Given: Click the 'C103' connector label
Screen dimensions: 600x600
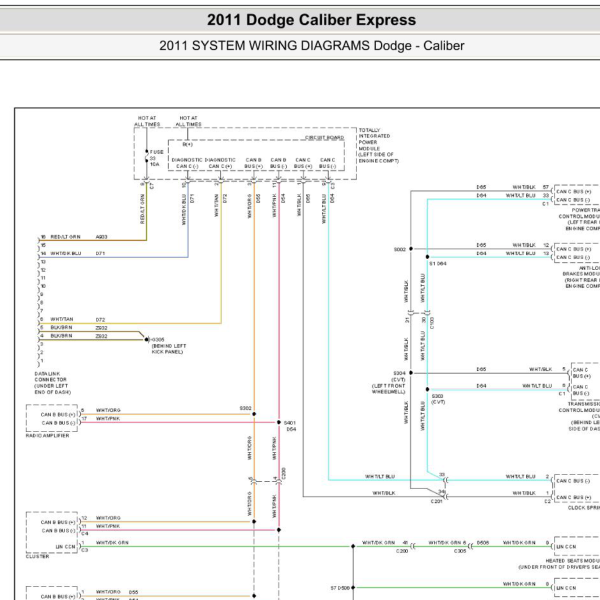Looking at the screenshot, I should pos(432,323).
